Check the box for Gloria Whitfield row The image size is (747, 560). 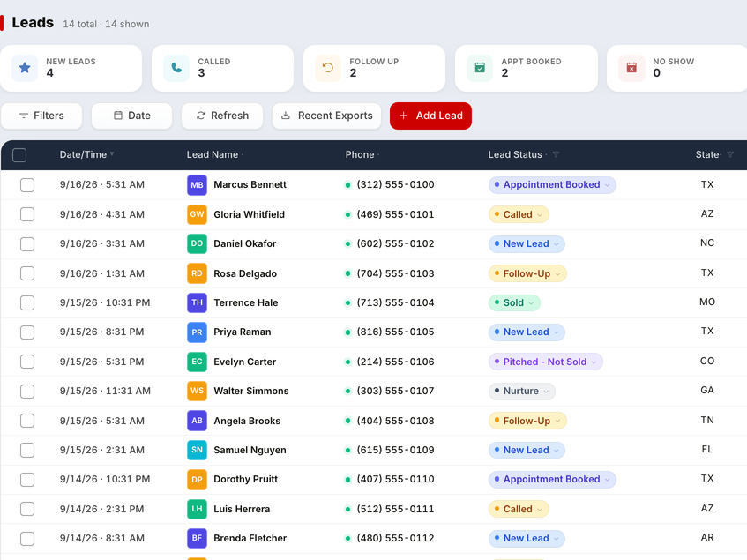tap(27, 214)
